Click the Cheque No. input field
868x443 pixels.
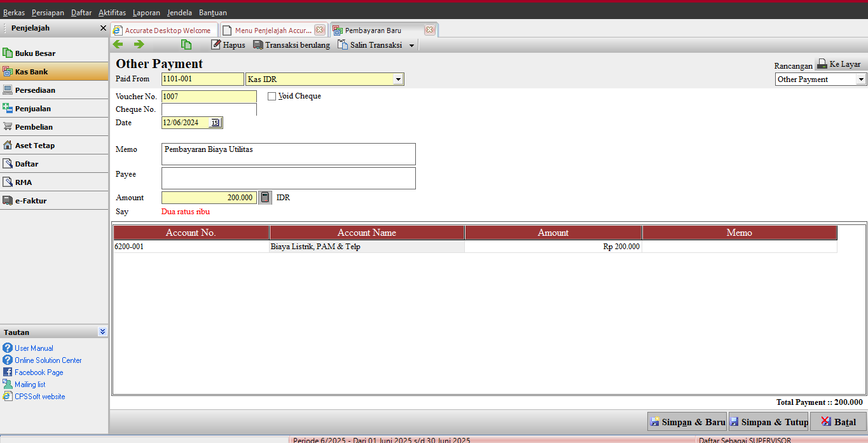209,109
